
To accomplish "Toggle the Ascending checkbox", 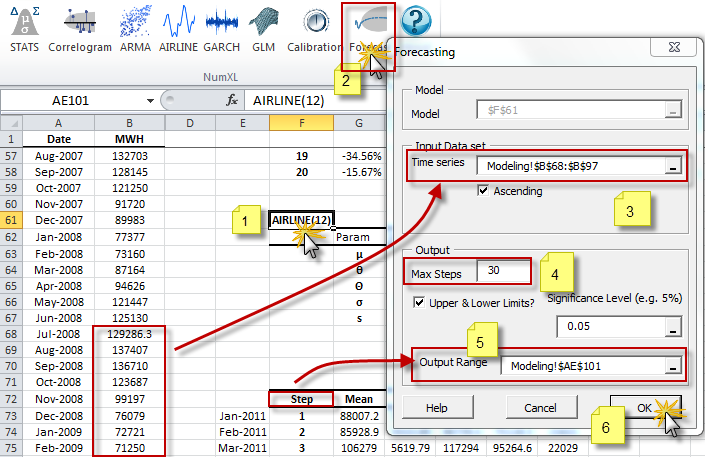I will point(486,191).
